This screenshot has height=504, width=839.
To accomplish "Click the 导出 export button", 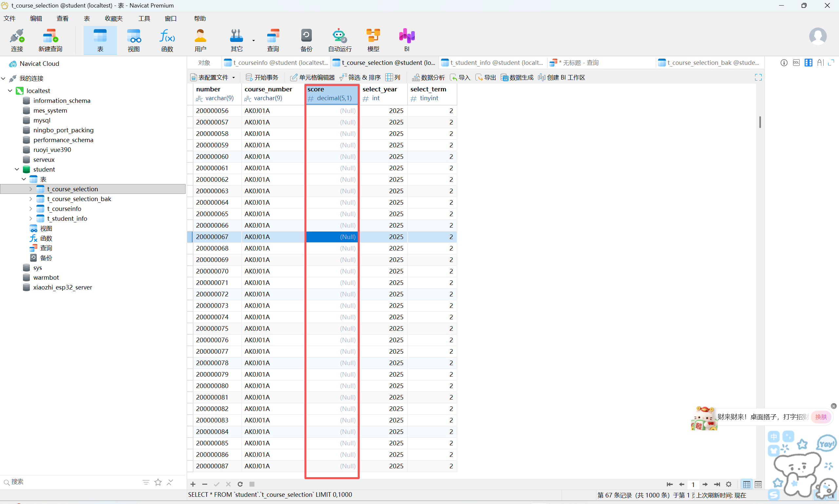I will 486,78.
